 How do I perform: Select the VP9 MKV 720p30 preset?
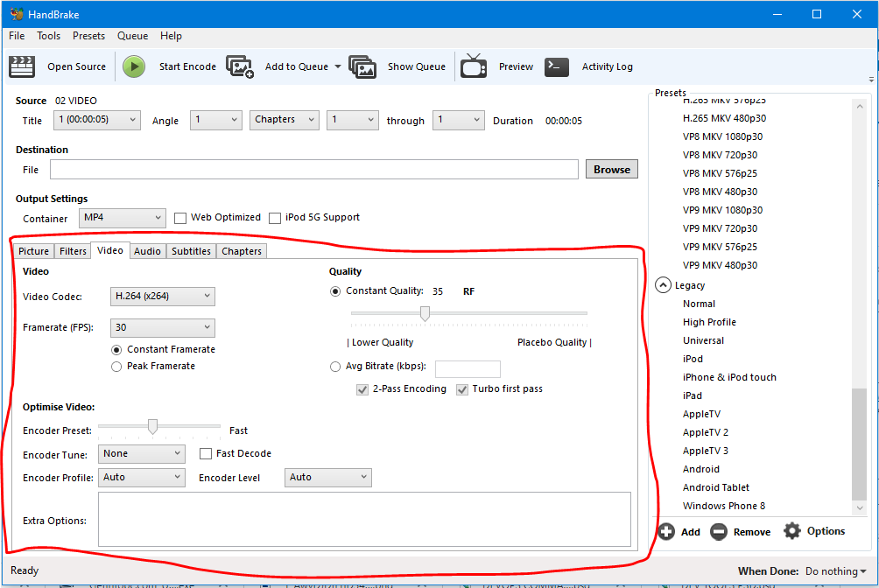[x=720, y=228]
